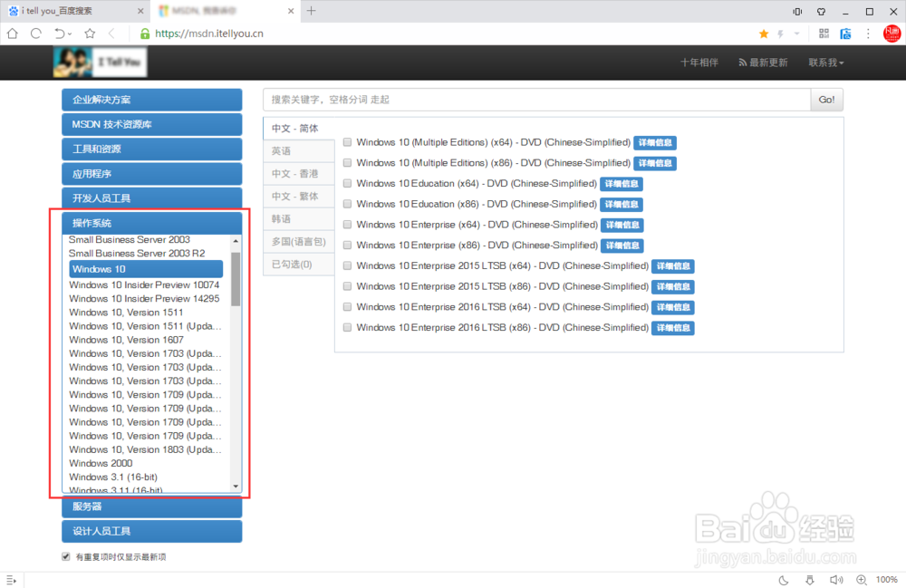Open 详细信息 for Education x86
906x588 pixels.
click(622, 205)
